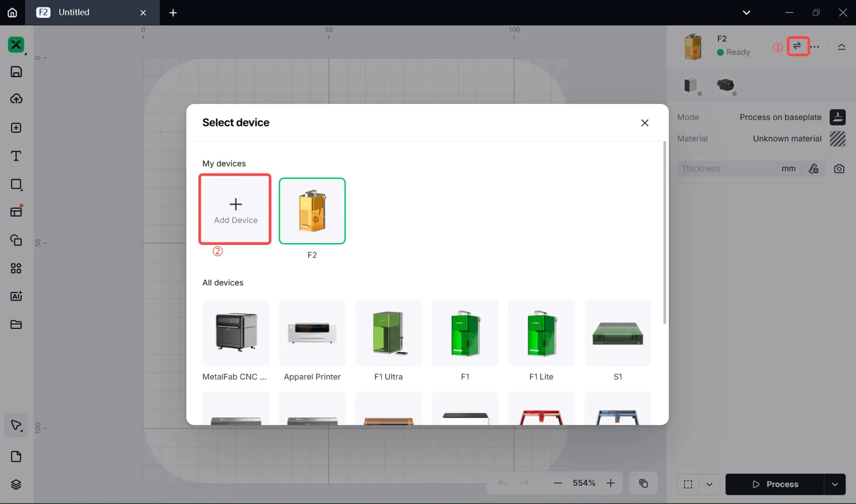Viewport: 856px width, 504px height.
Task: Open a new tab with the plus button
Action: (x=173, y=12)
